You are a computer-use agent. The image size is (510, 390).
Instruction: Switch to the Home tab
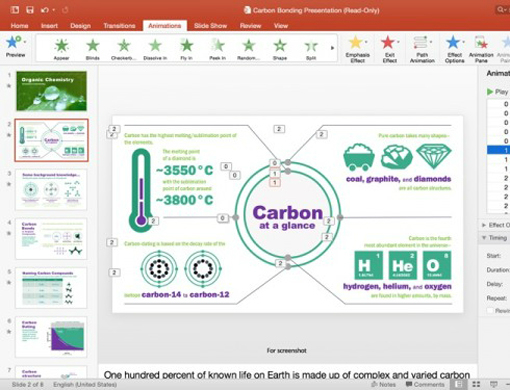[19, 26]
